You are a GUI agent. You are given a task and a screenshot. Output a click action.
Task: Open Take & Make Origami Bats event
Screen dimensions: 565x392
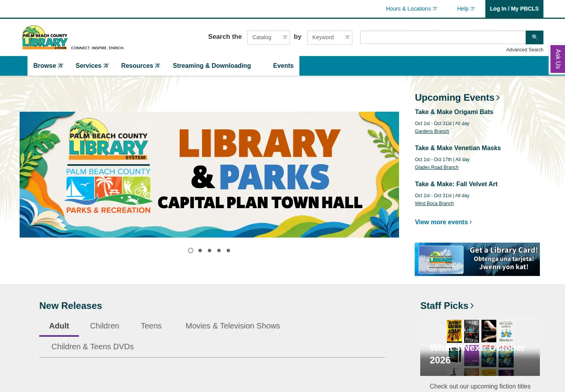click(454, 112)
